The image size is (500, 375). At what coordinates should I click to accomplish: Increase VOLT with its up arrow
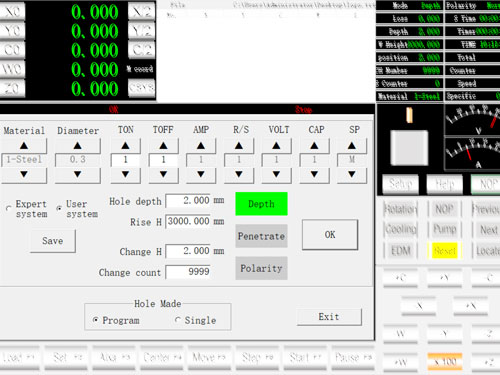pos(276,145)
